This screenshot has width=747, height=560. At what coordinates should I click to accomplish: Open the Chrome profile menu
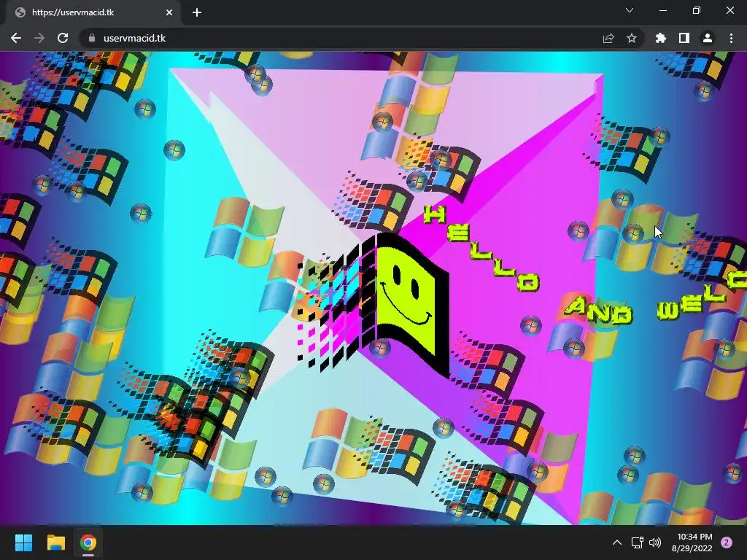point(708,38)
